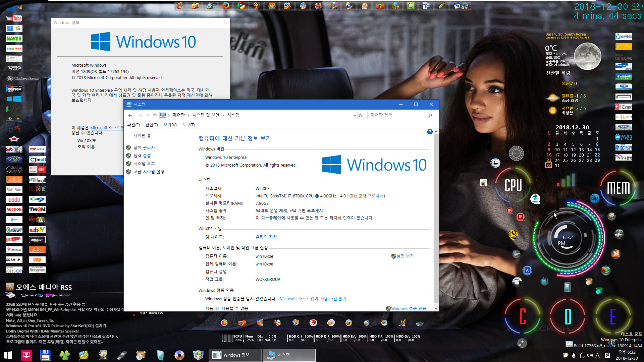Image resolution: width=644 pixels, height=362 pixels.
Task: Open the green magnifier icon in top dock
Action: click(411, 6)
